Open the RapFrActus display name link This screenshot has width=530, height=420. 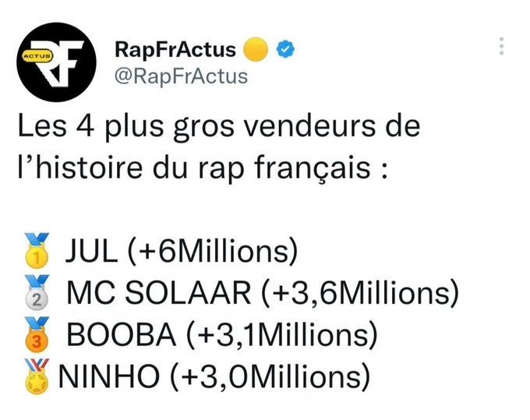point(175,49)
